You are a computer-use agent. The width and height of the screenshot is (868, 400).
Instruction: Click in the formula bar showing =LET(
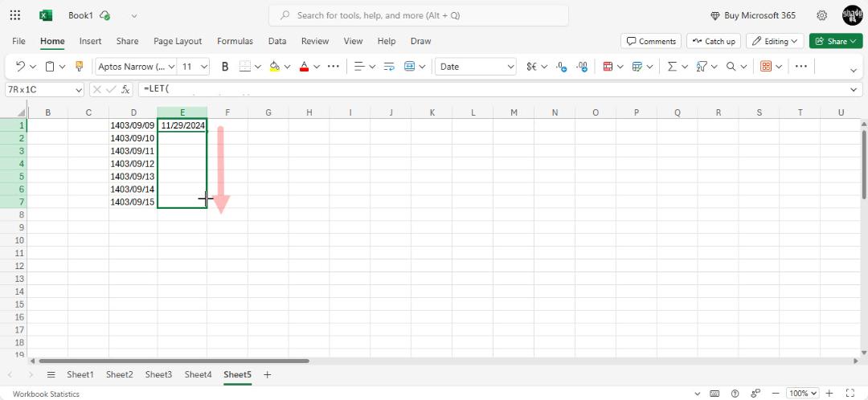pos(493,89)
